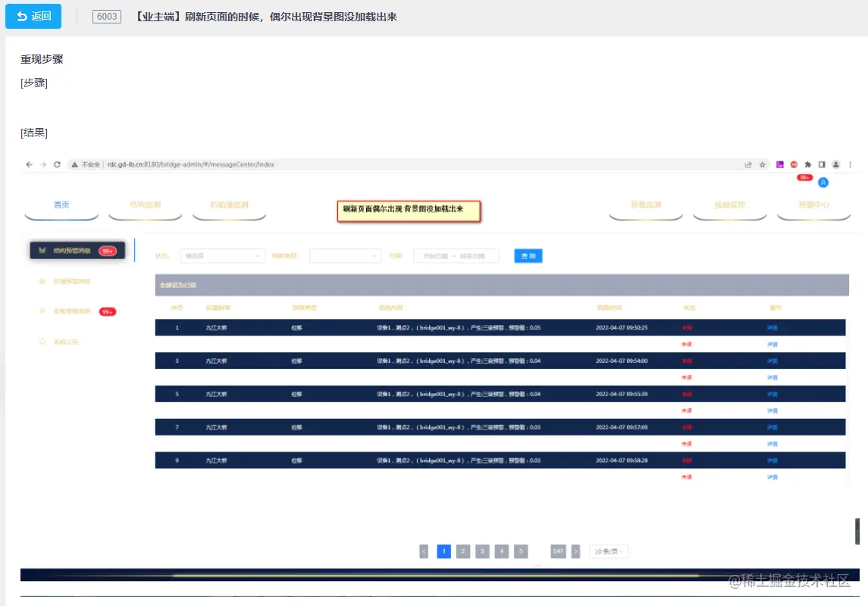This screenshot has width=868, height=606.
Task: Open the 视频监控 tab
Action: pyautogui.click(x=729, y=205)
